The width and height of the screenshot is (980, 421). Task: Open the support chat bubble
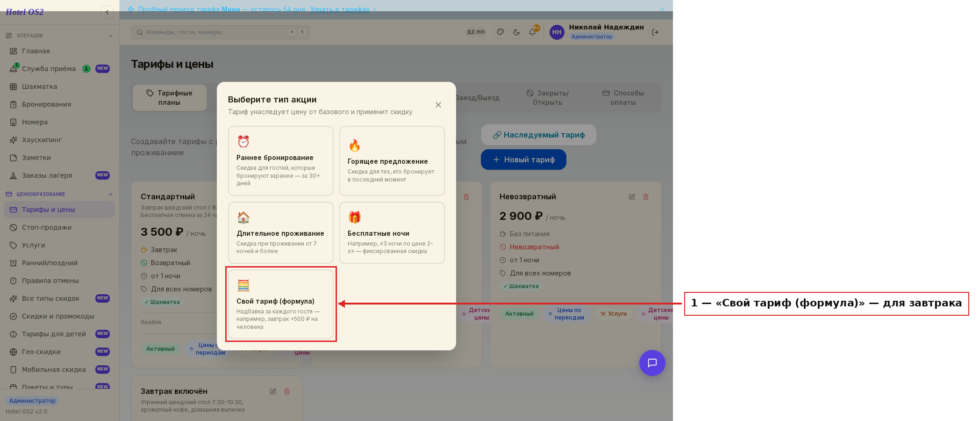(x=652, y=363)
